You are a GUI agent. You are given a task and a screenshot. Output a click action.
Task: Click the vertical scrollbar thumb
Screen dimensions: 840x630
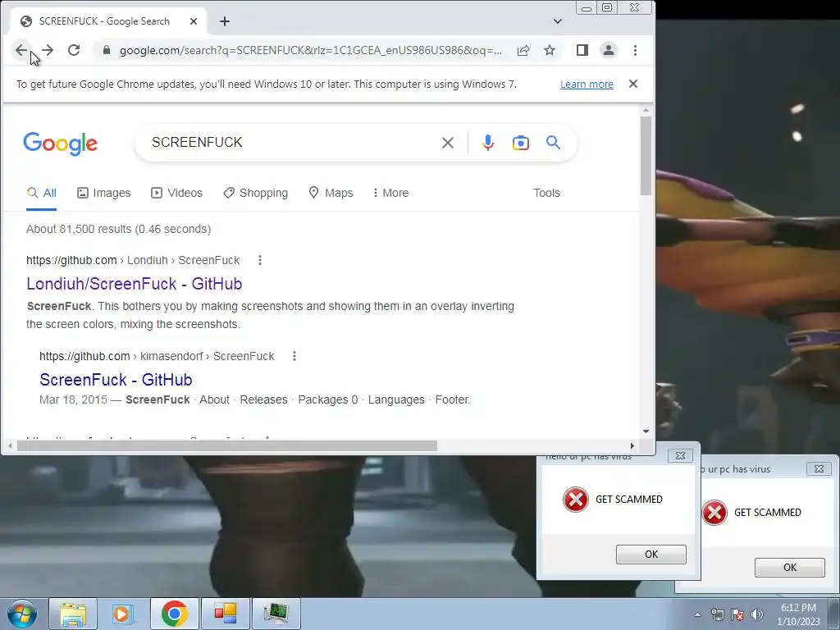(646, 156)
